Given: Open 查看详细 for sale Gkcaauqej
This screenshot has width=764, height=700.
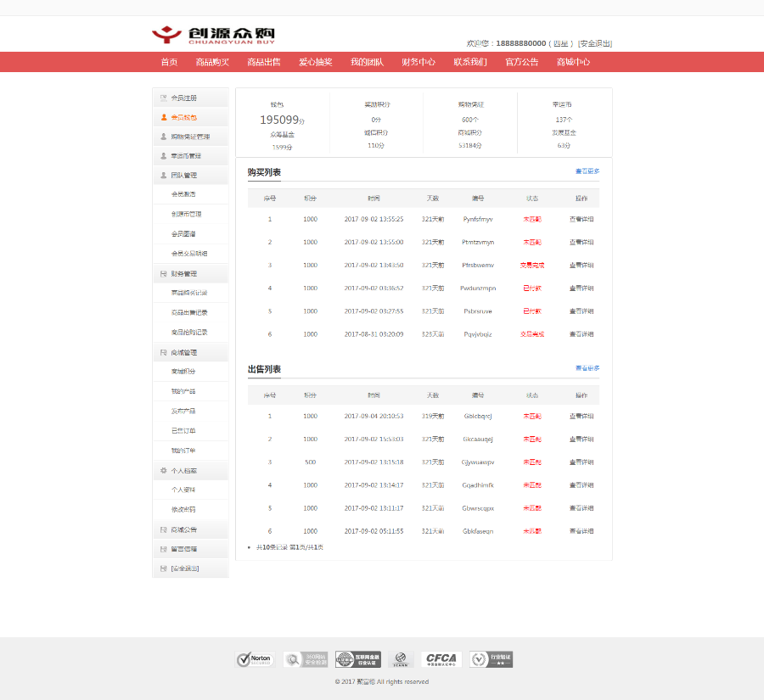Looking at the screenshot, I should [x=581, y=439].
